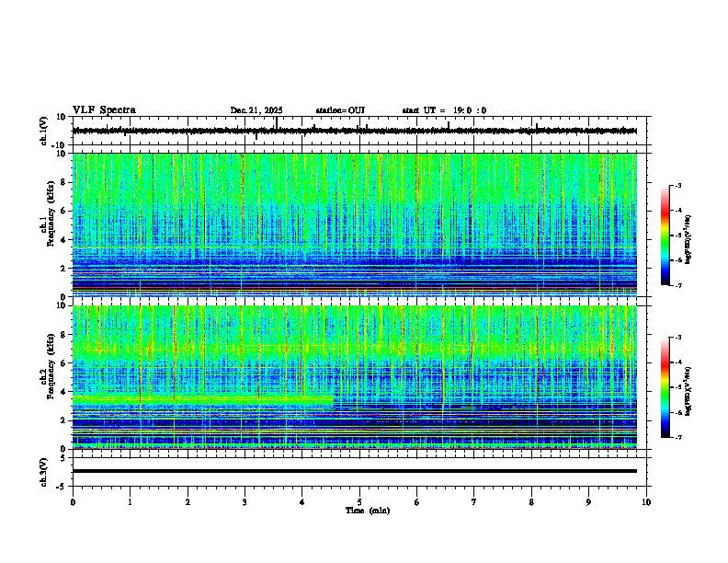Select the date text "Dec. 21, 2025"
728x563 pixels.
256,110
